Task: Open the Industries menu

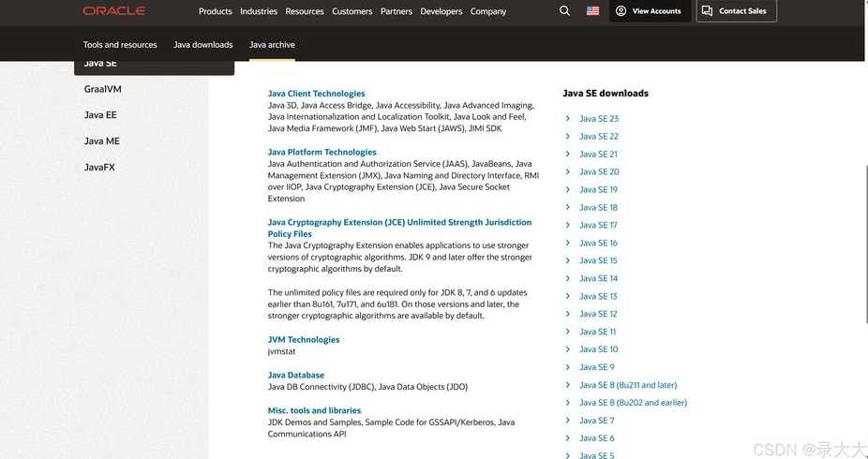Action: tap(259, 11)
